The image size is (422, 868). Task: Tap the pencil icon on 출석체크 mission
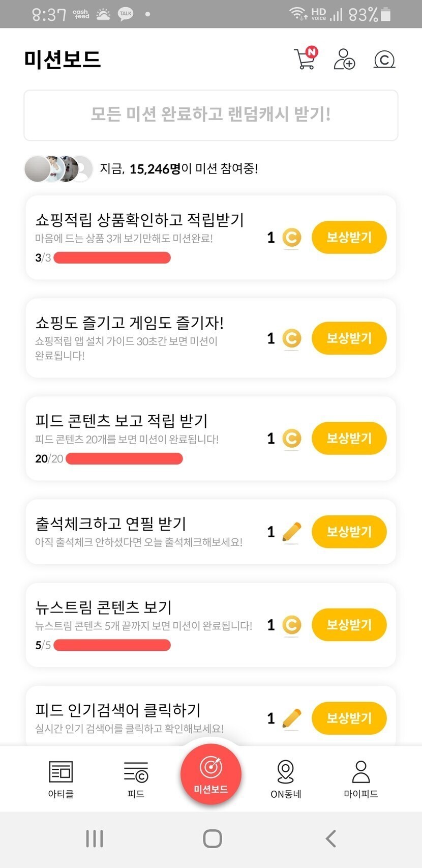291,532
